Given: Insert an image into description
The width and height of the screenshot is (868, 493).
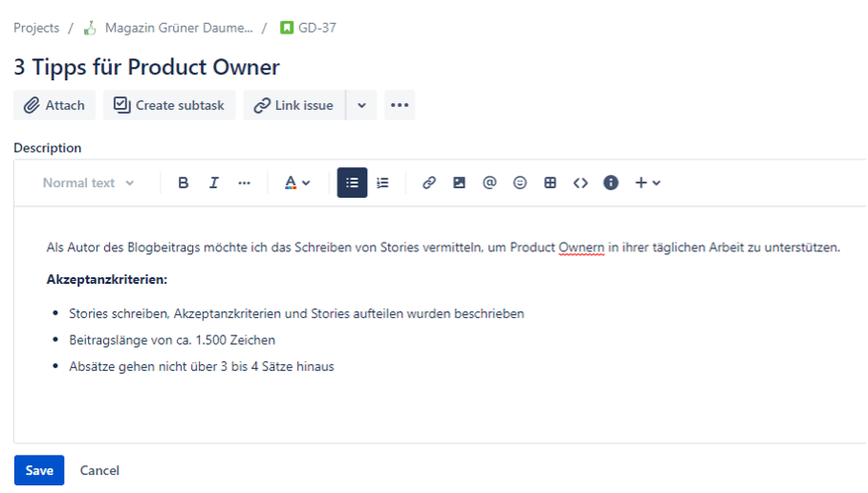Looking at the screenshot, I should point(459,182).
